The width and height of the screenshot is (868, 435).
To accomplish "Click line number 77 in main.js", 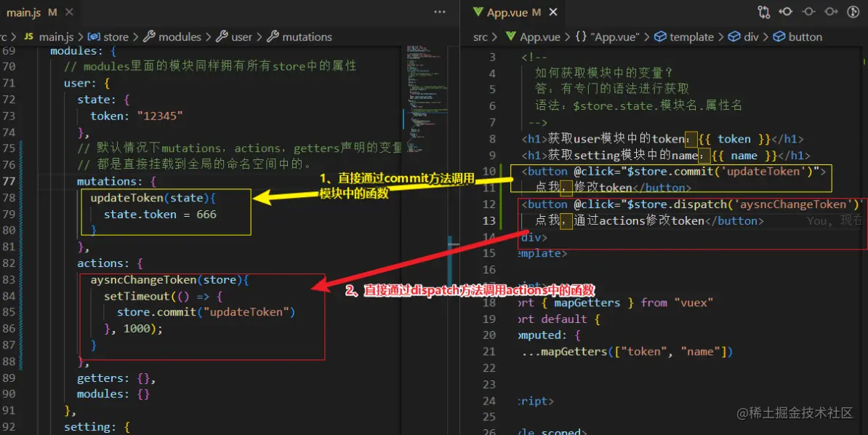I will (x=9, y=181).
